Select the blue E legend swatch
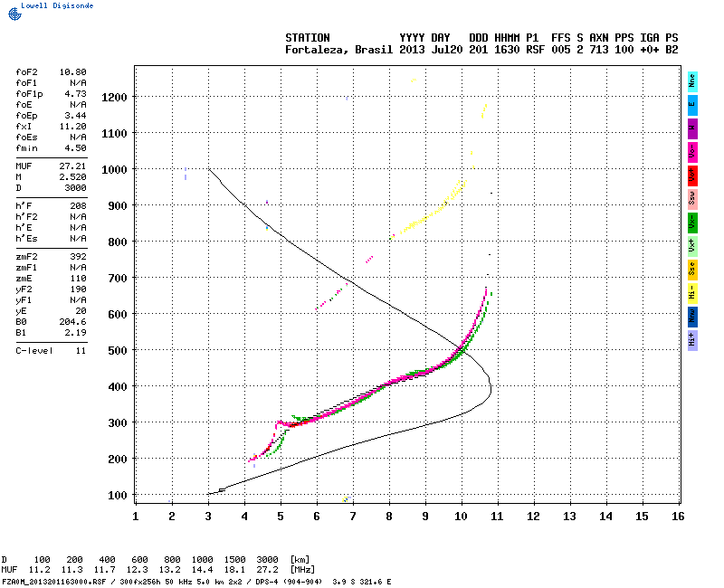Viewport: 724px width, 588px height. point(692,105)
